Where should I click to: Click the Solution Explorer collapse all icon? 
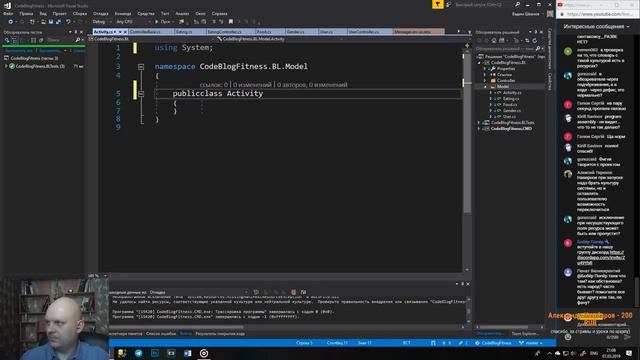point(527,40)
